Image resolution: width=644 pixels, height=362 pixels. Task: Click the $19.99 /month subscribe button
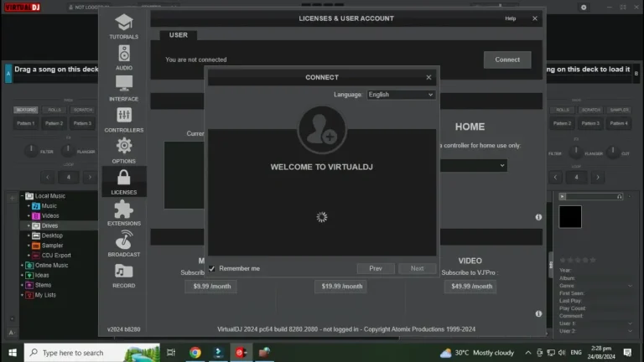(342, 286)
